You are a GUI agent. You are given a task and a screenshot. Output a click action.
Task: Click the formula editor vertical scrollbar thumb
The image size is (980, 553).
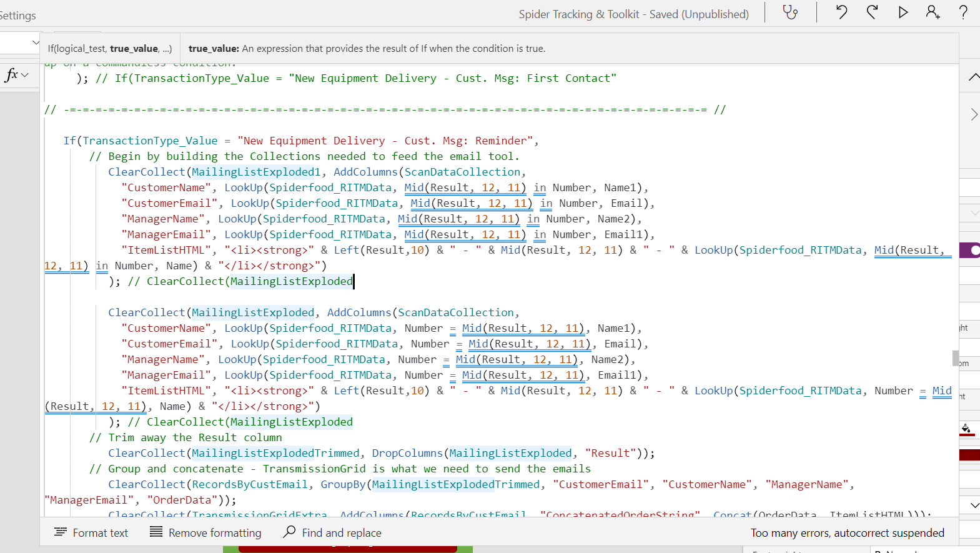coord(955,357)
